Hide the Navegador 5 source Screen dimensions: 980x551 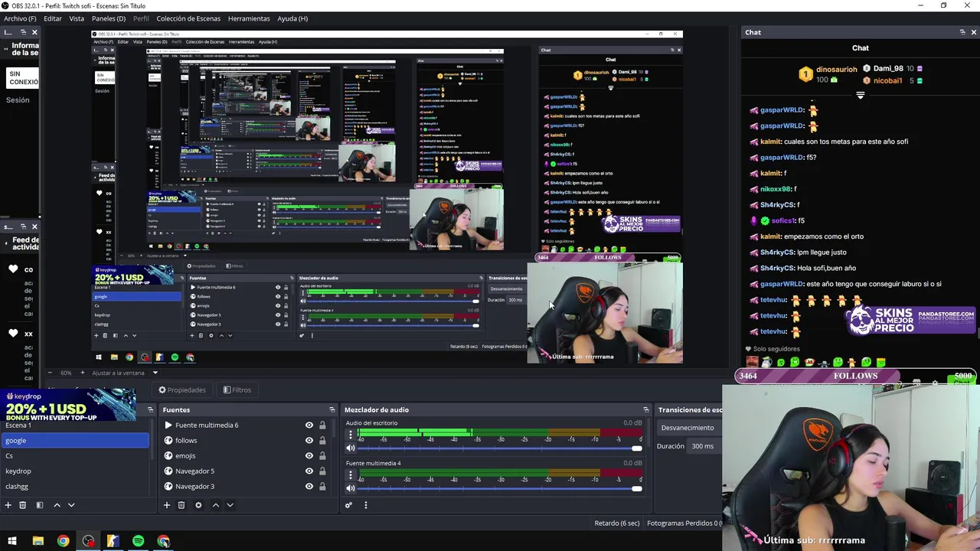point(309,471)
